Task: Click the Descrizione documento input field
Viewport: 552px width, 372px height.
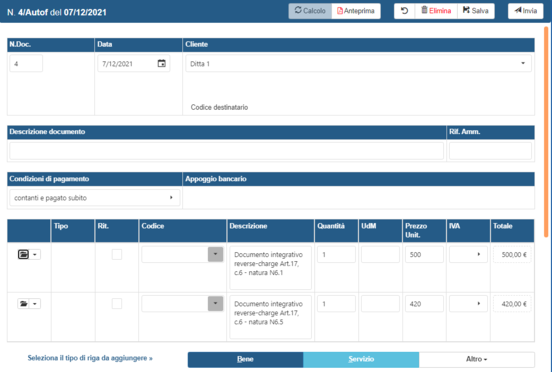Action: coord(226,151)
